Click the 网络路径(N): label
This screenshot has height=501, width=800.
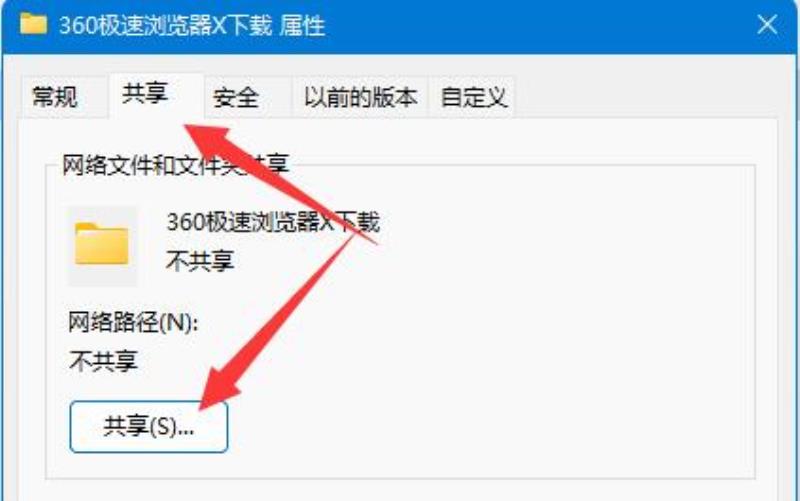[133, 323]
